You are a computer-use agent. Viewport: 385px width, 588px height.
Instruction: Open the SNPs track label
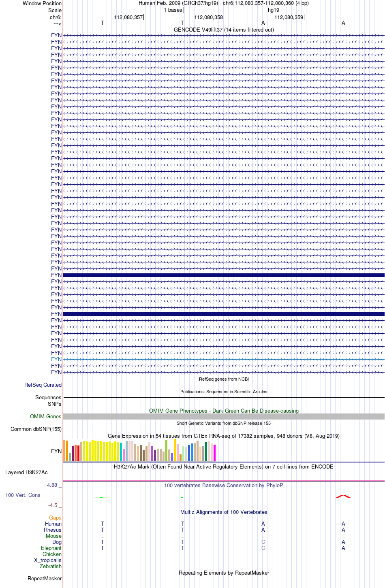coord(54,404)
